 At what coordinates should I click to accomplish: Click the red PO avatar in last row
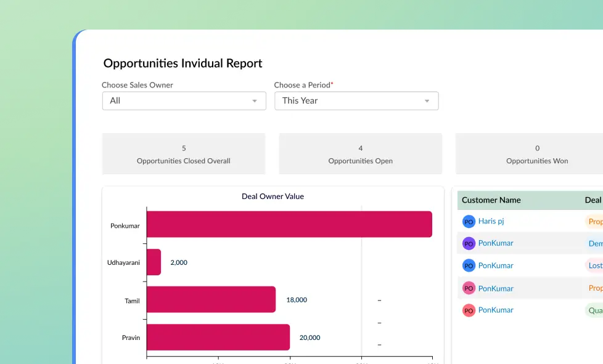469,310
